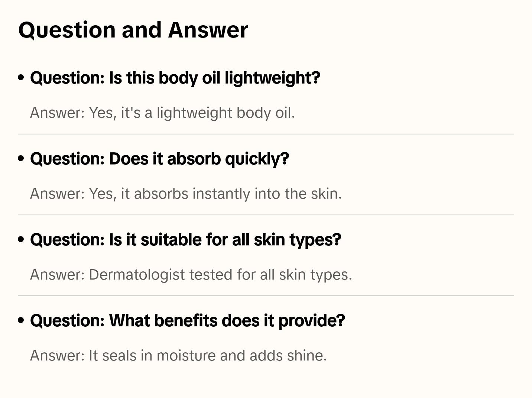
Task: Click the bullet beside the lightweight question
Action: click(x=21, y=78)
